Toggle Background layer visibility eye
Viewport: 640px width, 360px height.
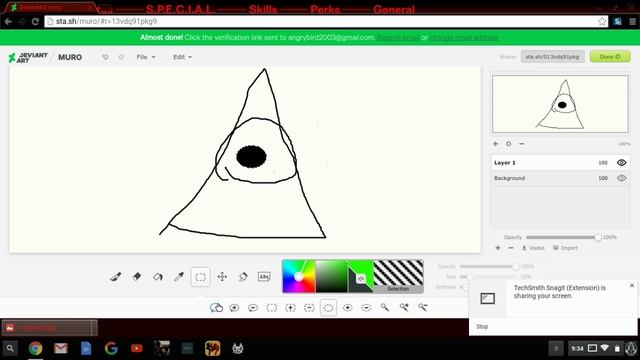click(x=622, y=178)
